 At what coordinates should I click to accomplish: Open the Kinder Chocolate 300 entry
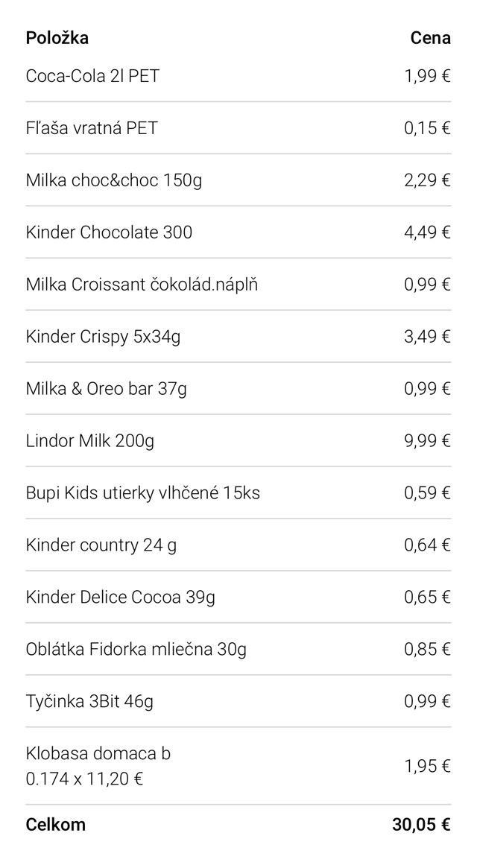(109, 232)
